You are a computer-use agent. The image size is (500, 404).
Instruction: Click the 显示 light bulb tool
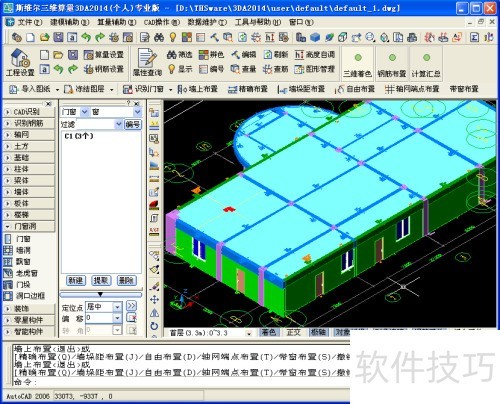180,69
